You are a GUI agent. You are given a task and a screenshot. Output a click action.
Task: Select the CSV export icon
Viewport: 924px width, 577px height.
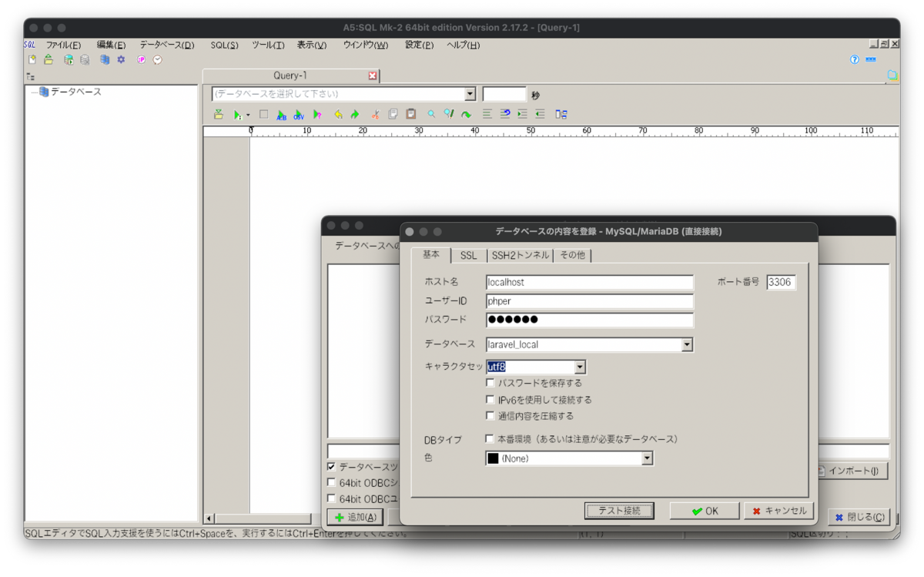click(299, 114)
